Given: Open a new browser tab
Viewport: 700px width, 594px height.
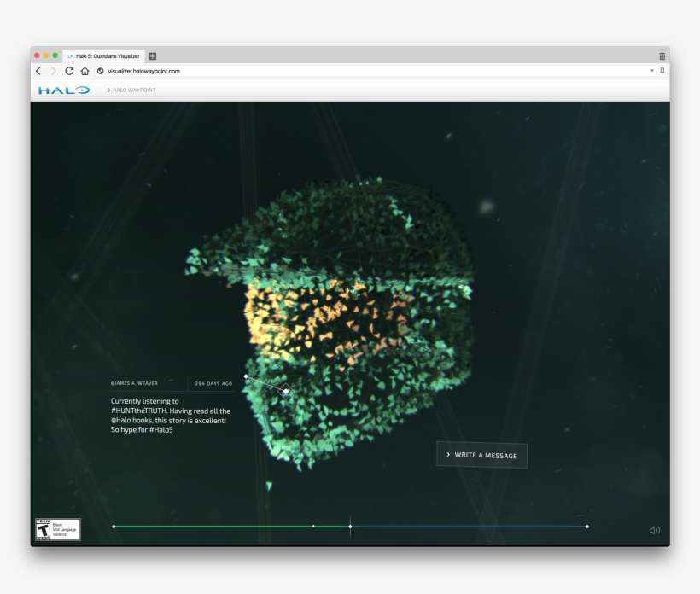Looking at the screenshot, I should tap(153, 55).
